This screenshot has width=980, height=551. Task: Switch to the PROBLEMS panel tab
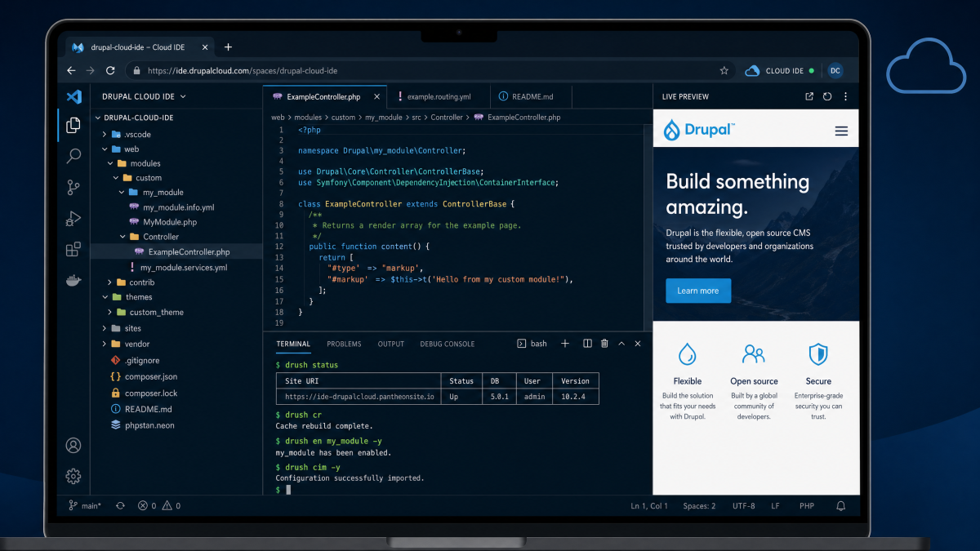[x=344, y=344]
